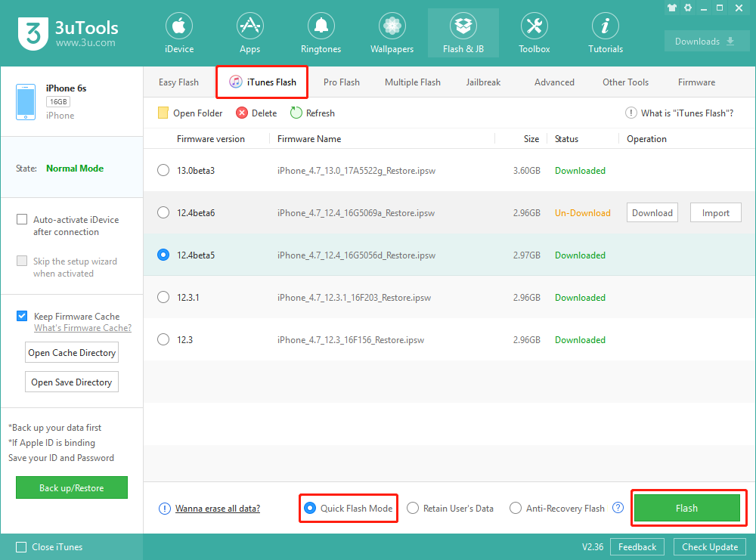
Task: Click iPhone_4.7_13.0_17A5522g_Restore.ipsw file name
Action: [x=356, y=171]
